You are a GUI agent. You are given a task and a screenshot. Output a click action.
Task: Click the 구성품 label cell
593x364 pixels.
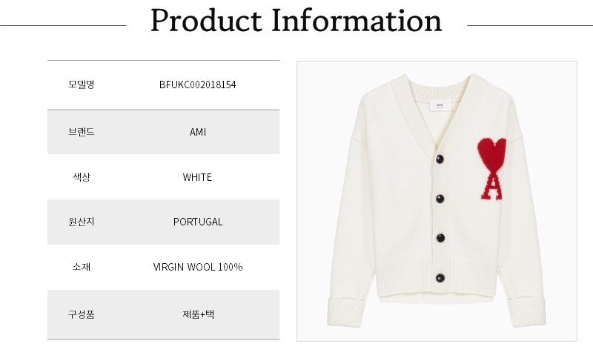[x=82, y=314]
